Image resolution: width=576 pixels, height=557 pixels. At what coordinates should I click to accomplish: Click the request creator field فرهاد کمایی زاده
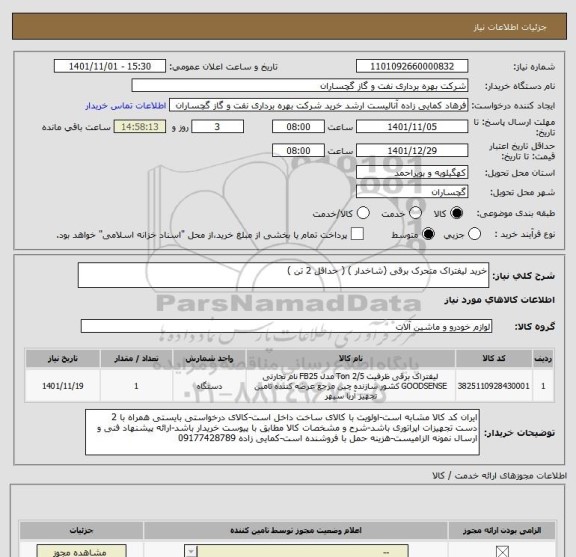pyautogui.click(x=318, y=105)
